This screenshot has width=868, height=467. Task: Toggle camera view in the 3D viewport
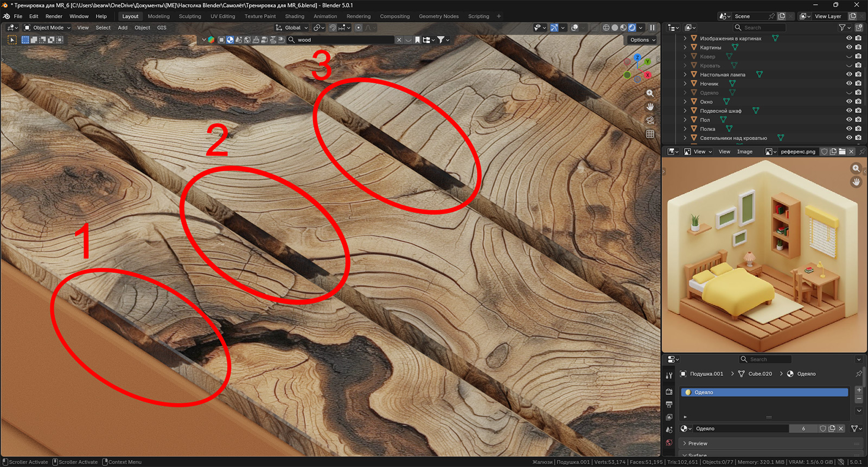650,121
